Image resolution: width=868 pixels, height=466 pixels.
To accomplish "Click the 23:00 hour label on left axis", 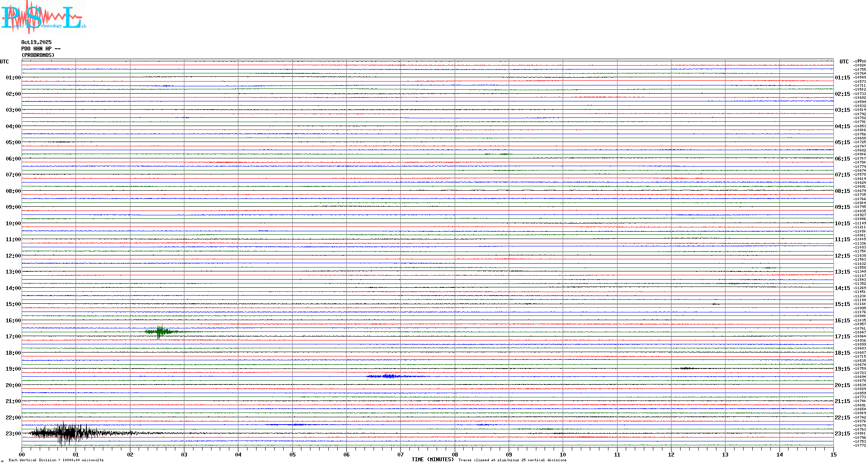I will [13, 434].
